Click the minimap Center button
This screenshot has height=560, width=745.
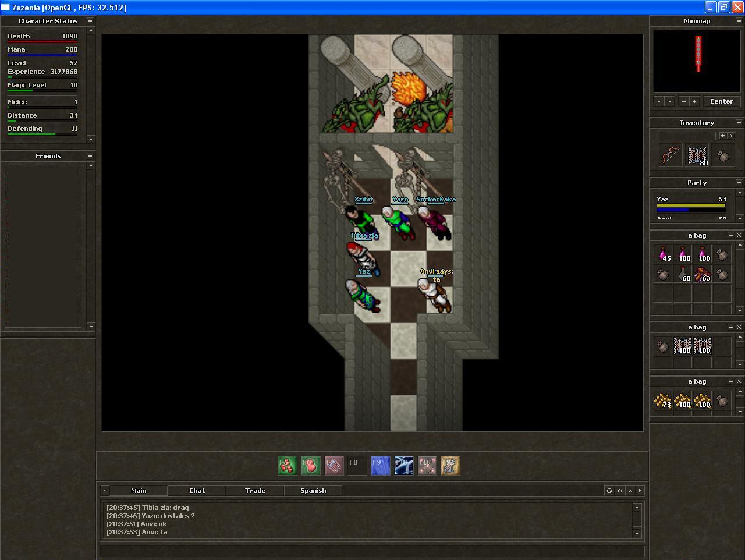[x=722, y=101]
